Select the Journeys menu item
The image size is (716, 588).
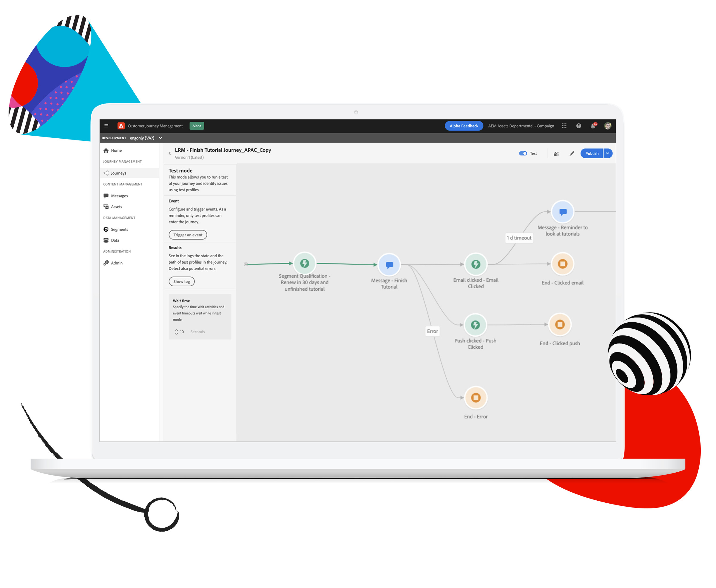click(x=119, y=173)
